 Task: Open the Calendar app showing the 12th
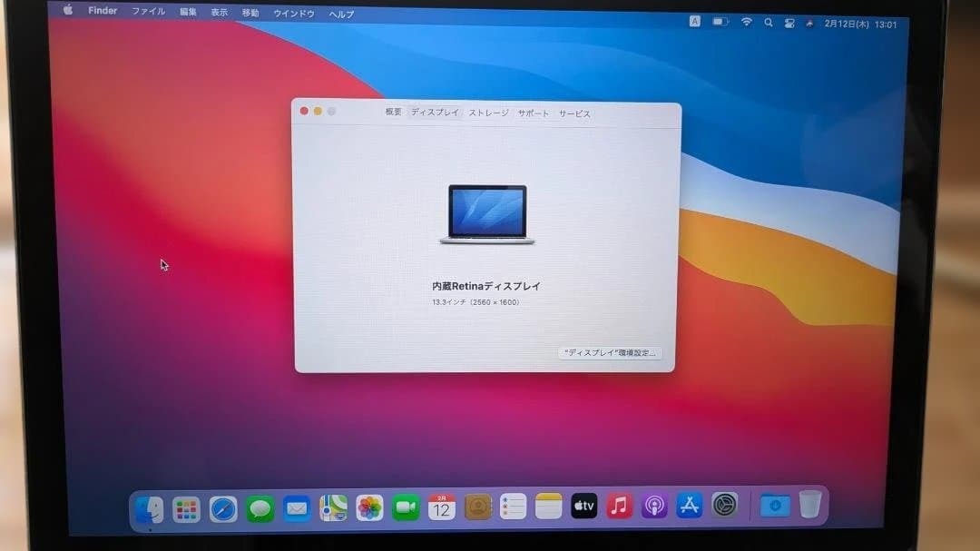click(441, 508)
